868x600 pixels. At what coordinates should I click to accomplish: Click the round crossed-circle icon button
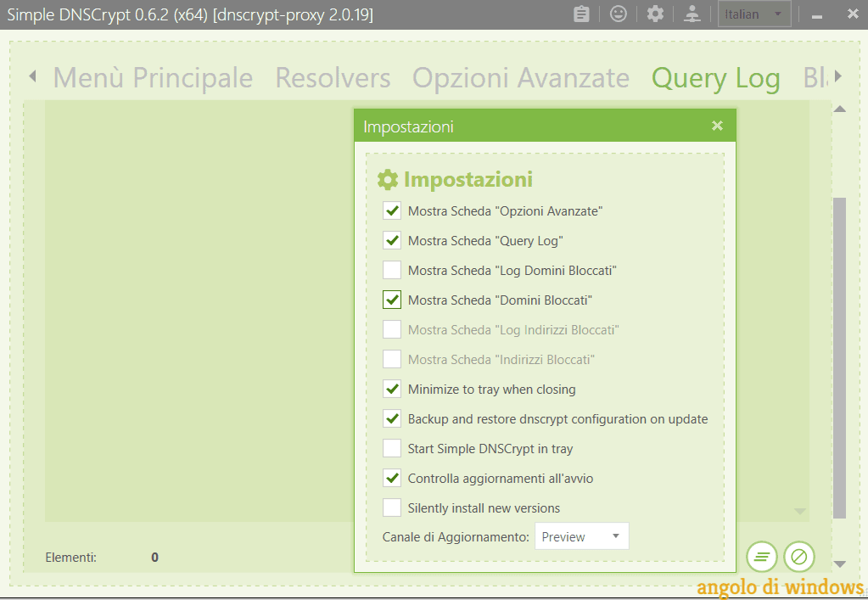[798, 558]
